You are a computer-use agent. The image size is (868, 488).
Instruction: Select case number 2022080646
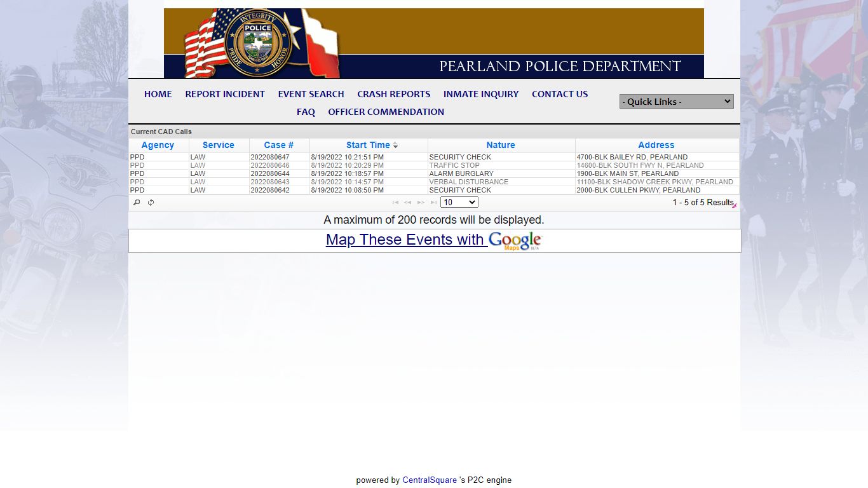pyautogui.click(x=270, y=165)
